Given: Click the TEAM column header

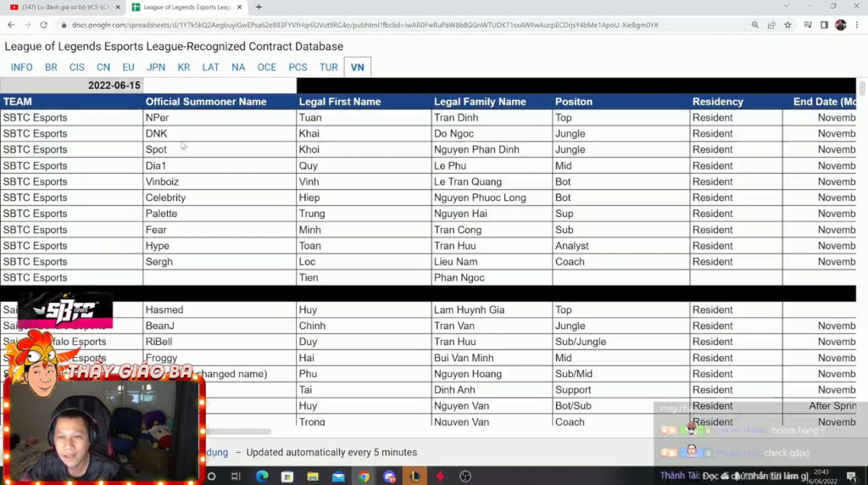Looking at the screenshot, I should point(71,101).
